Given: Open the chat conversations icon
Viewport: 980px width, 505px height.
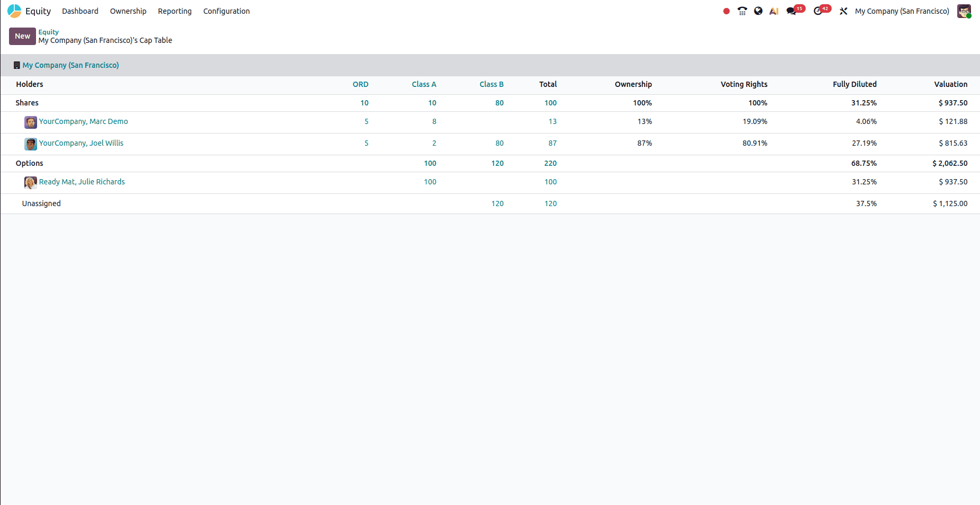Looking at the screenshot, I should coord(792,11).
